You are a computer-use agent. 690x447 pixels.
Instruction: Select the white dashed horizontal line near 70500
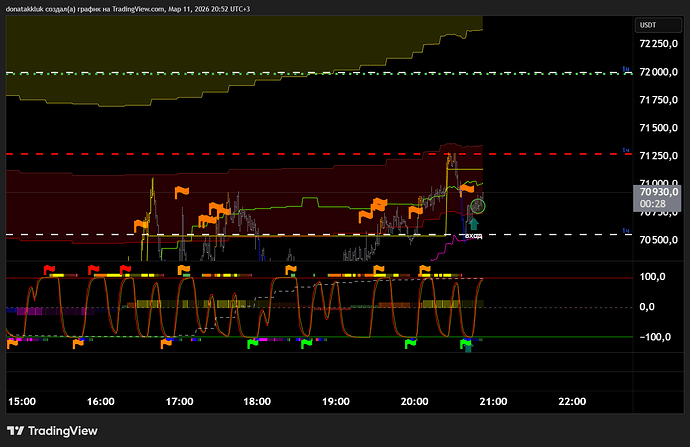[300, 234]
